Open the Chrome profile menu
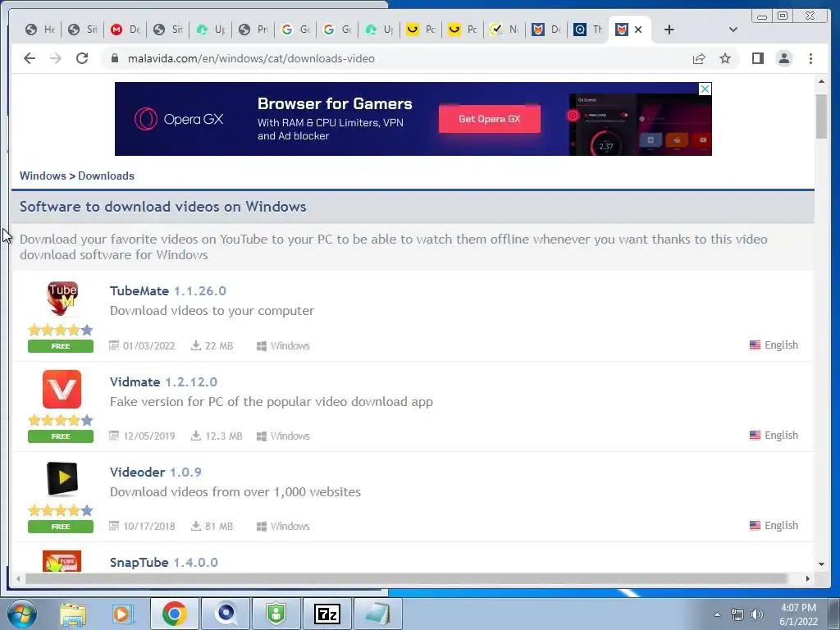Screen dimensions: 840x630 [x=784, y=58]
